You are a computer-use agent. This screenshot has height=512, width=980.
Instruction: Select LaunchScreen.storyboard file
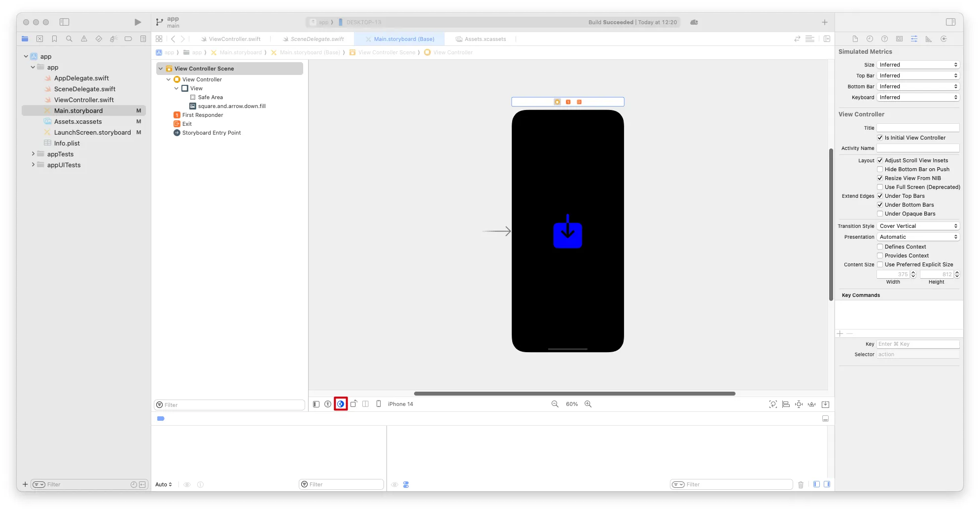92,132
